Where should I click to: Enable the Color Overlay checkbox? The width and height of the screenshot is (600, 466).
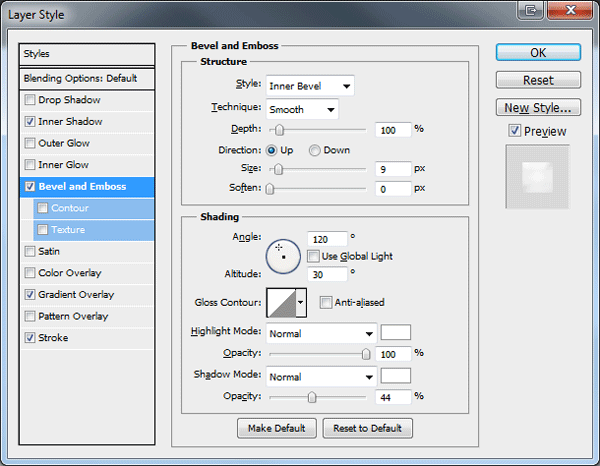[30, 273]
